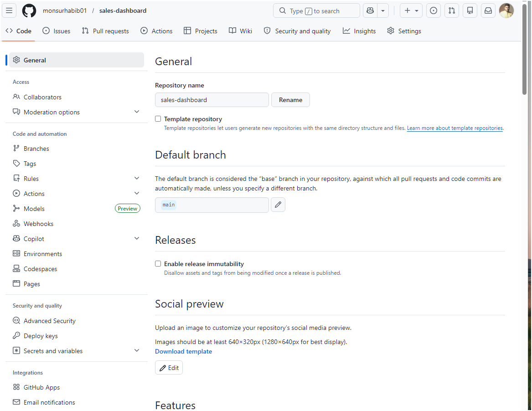
Task: Click the search bar Type / to search
Action: click(x=316, y=10)
